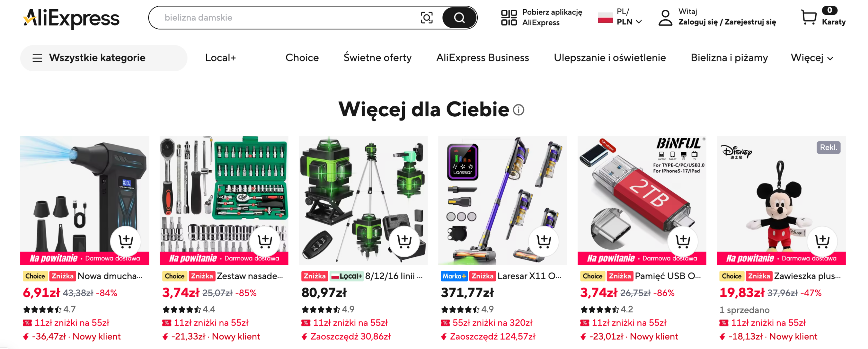Open the PL/PLN language currency dropdown

pyautogui.click(x=619, y=17)
